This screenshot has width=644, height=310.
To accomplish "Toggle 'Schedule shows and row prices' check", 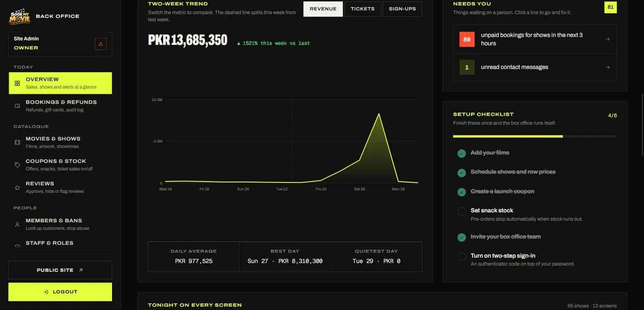I will [461, 172].
